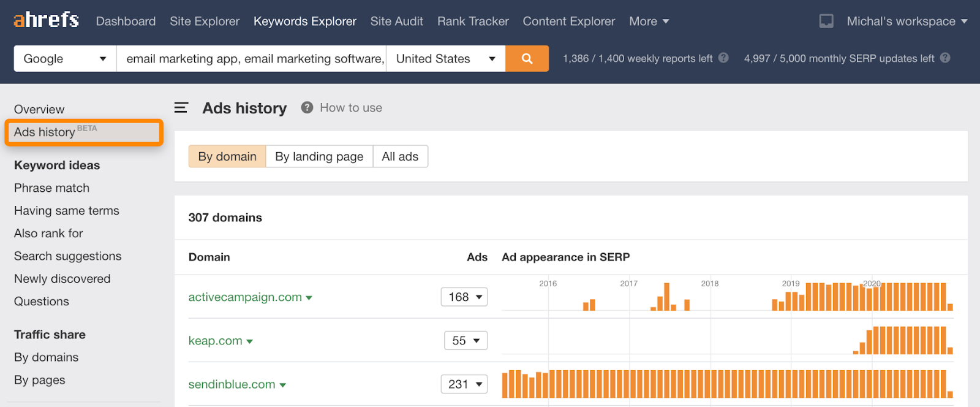Open Phrase match keyword ideas
The height and width of the screenshot is (407, 980).
click(x=51, y=188)
